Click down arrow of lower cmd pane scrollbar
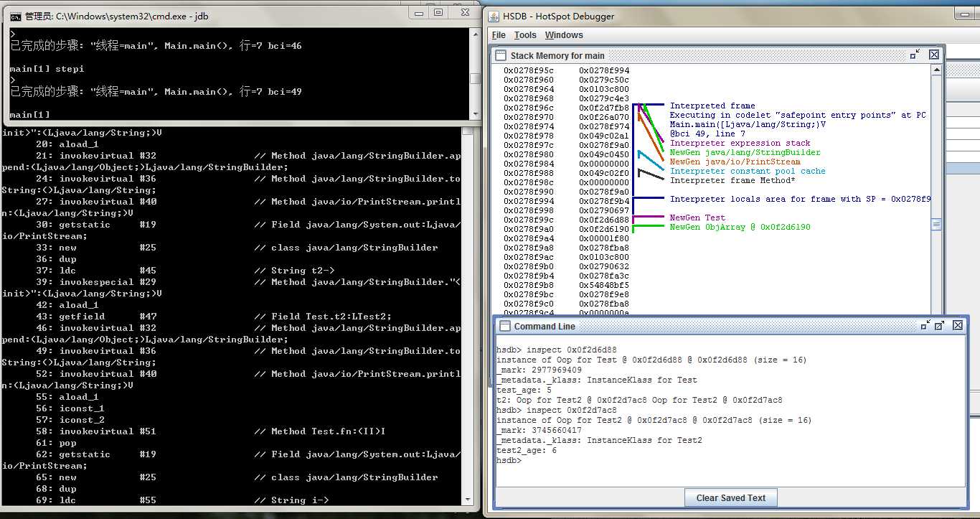Screen dimensions: 980x519 pyautogui.click(x=468, y=498)
